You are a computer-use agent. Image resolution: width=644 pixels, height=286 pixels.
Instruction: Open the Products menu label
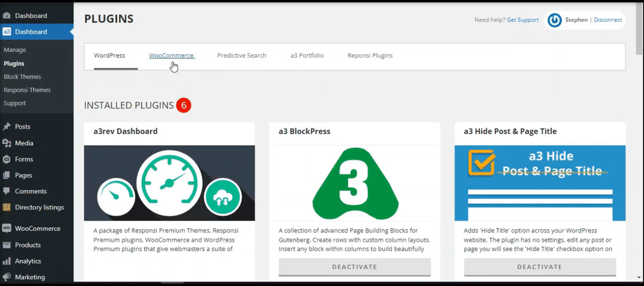click(28, 245)
